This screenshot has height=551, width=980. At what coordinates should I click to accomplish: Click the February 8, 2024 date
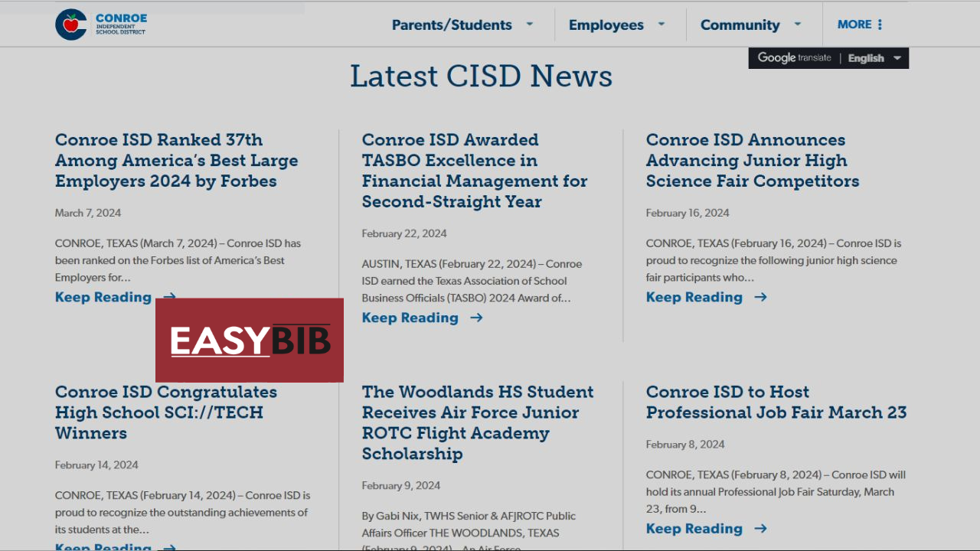click(x=685, y=444)
